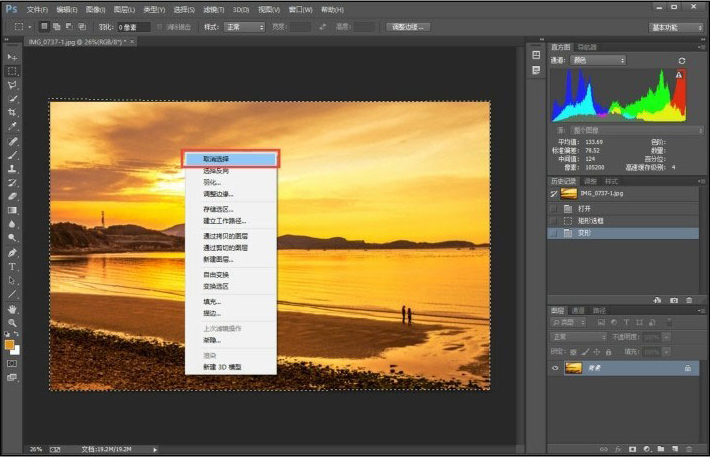Open the 基本功能 workspace dropdown
Viewport: 710px width, 457px height.
click(x=675, y=27)
